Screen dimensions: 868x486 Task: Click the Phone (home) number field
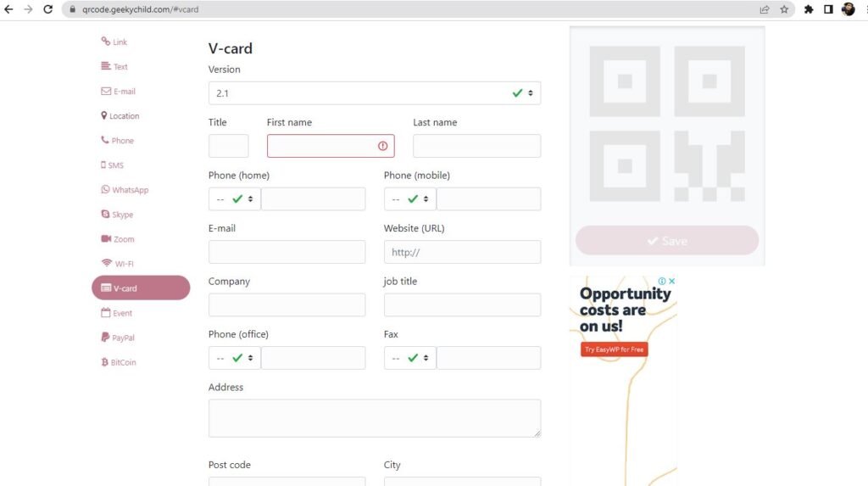(313, 199)
